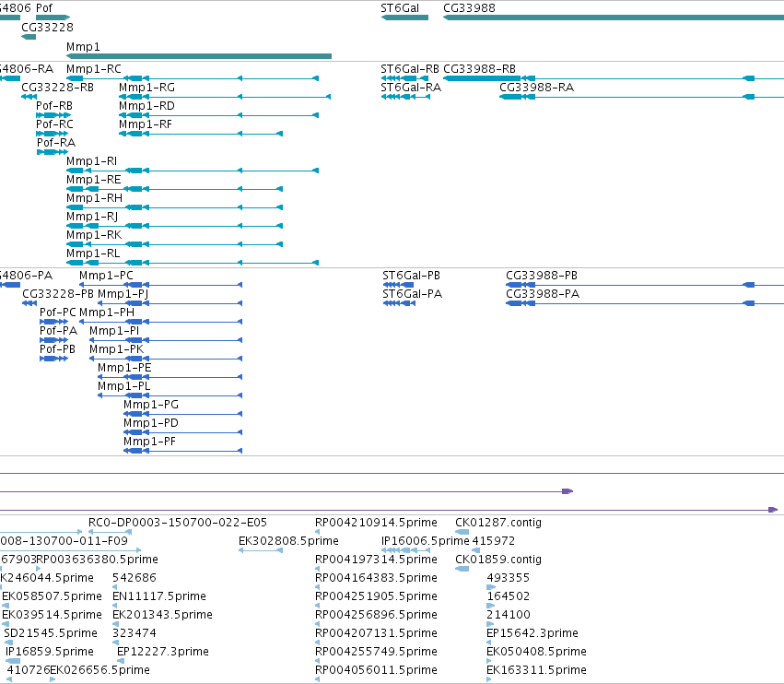The width and height of the screenshot is (784, 684).
Task: Choose transcript Mmp1-RF
Action: pyautogui.click(x=146, y=124)
